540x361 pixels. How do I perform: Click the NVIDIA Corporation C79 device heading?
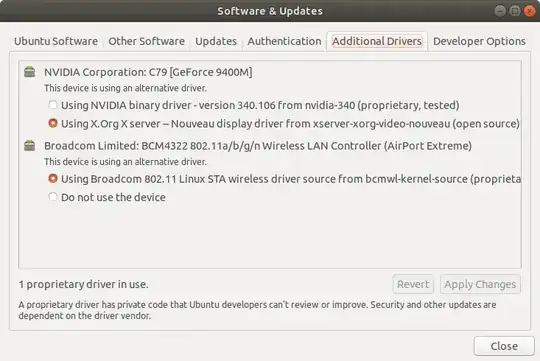tap(148, 72)
